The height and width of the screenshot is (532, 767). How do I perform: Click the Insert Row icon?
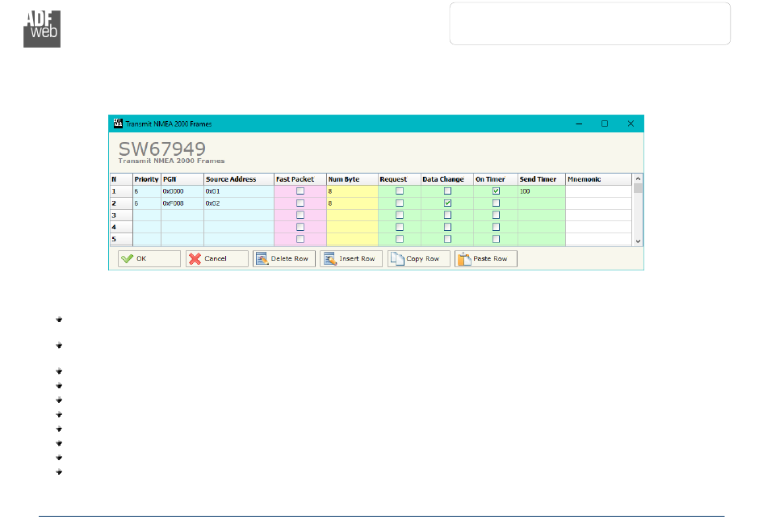pyautogui.click(x=329, y=258)
